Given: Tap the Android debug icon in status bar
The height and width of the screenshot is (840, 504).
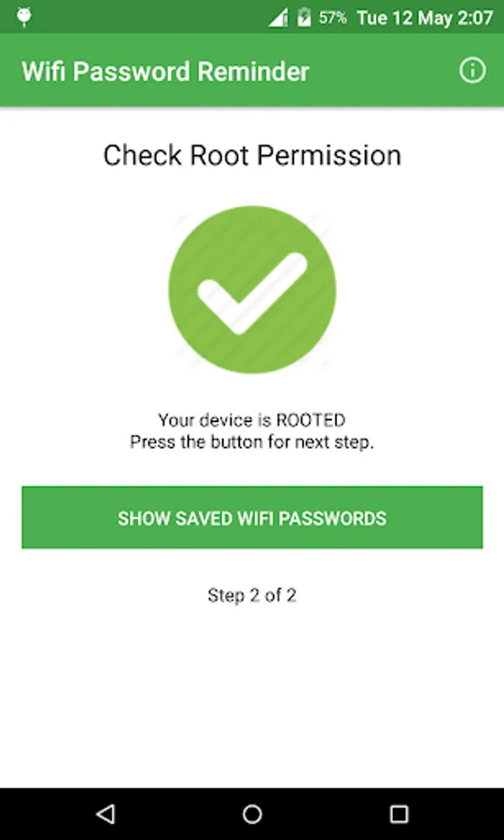Looking at the screenshot, I should [24, 17].
